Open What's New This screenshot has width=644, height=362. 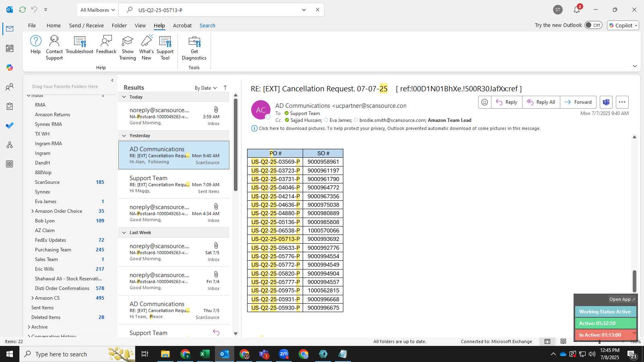tap(147, 47)
